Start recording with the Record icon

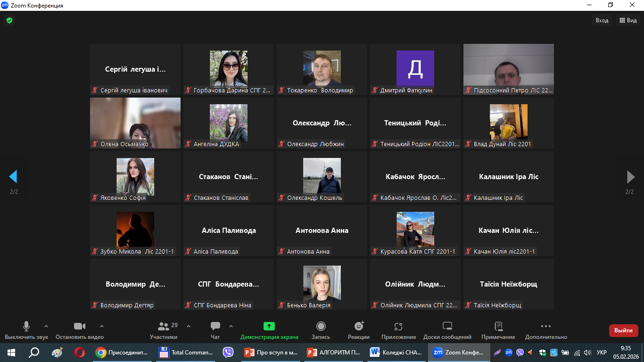coord(321,330)
